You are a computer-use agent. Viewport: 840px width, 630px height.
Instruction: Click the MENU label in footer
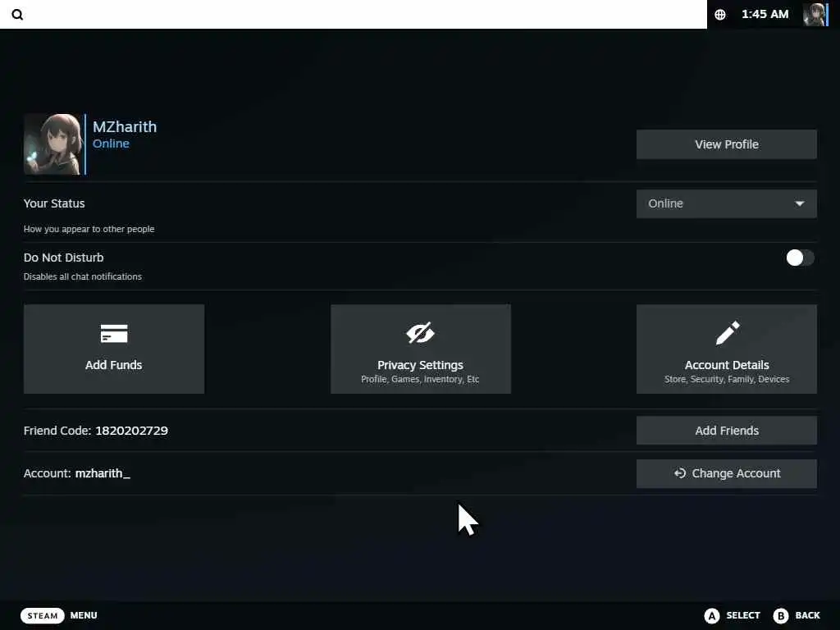tap(84, 615)
